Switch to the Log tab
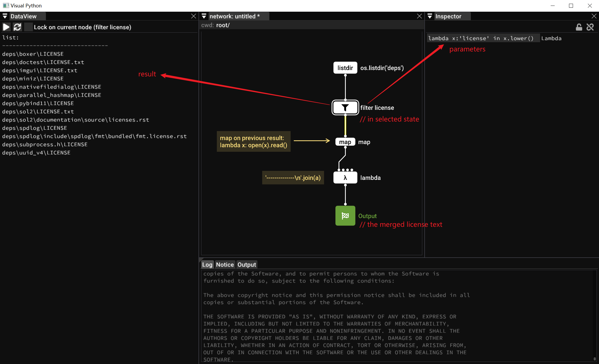 [x=207, y=265]
